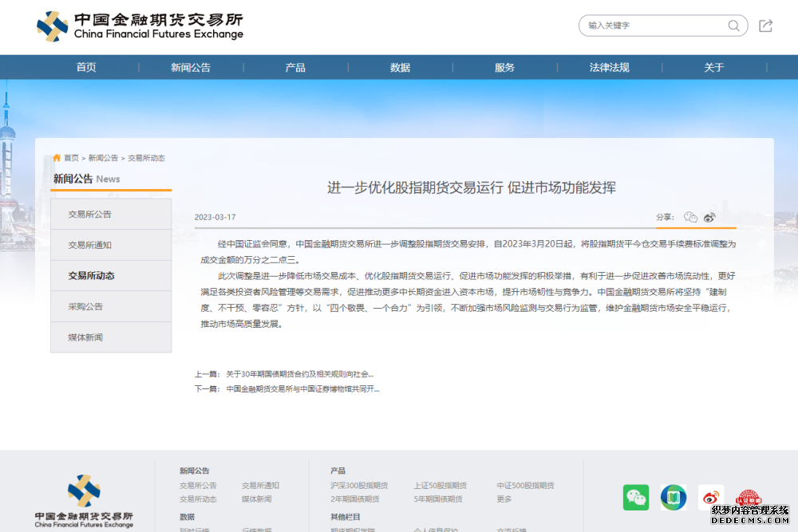Select 媒体新闻 in the left sidebar
798x532 pixels.
point(111,337)
